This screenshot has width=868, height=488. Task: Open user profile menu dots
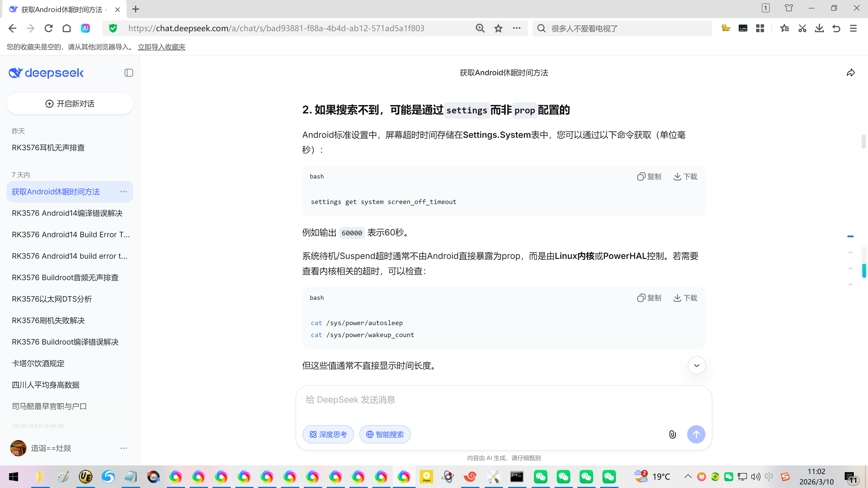coord(124,448)
